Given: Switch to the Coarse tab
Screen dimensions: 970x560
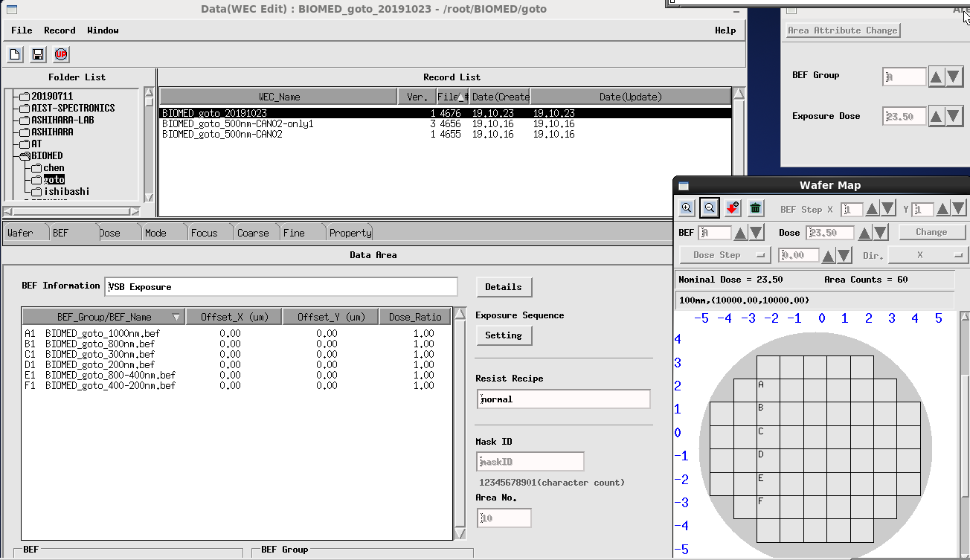Looking at the screenshot, I should [256, 233].
